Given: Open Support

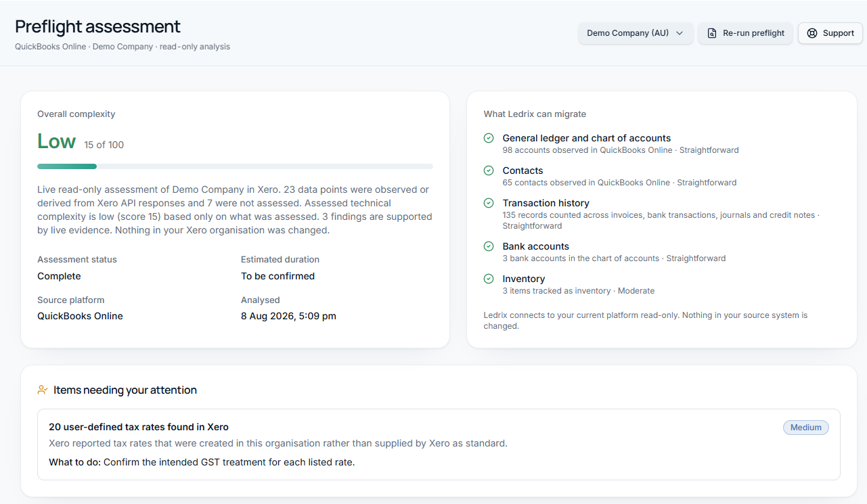Looking at the screenshot, I should coord(830,33).
